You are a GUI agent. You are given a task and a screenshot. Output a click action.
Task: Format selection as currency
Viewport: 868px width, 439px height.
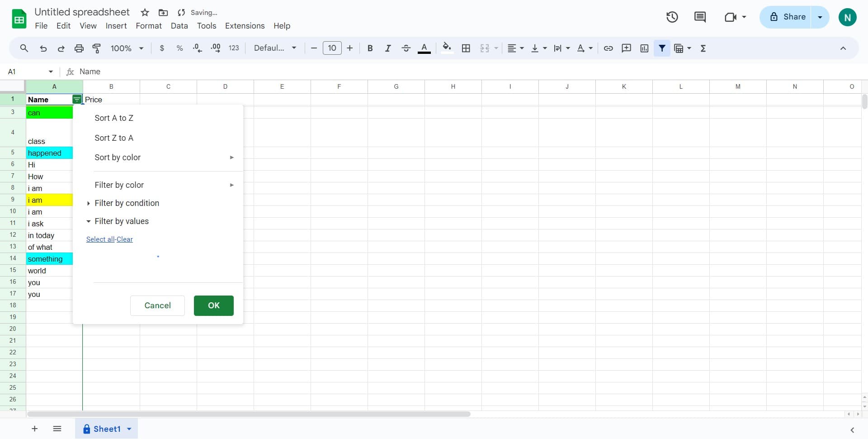(162, 48)
